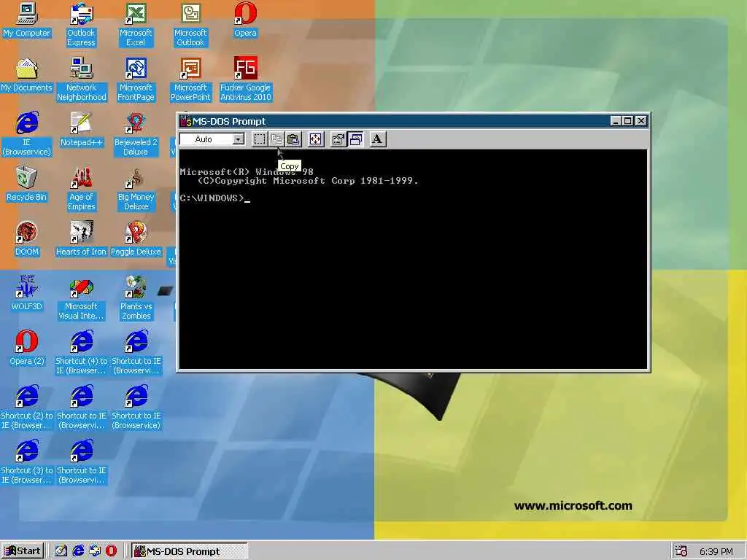Switch MS-DOS Prompt to full screen mode
The height and width of the screenshot is (560, 747).
(x=315, y=139)
